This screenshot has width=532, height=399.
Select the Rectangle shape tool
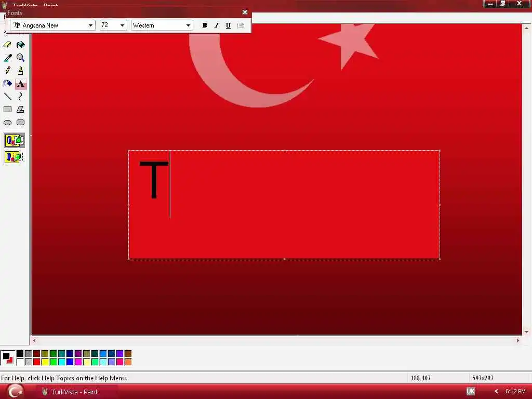click(7, 110)
